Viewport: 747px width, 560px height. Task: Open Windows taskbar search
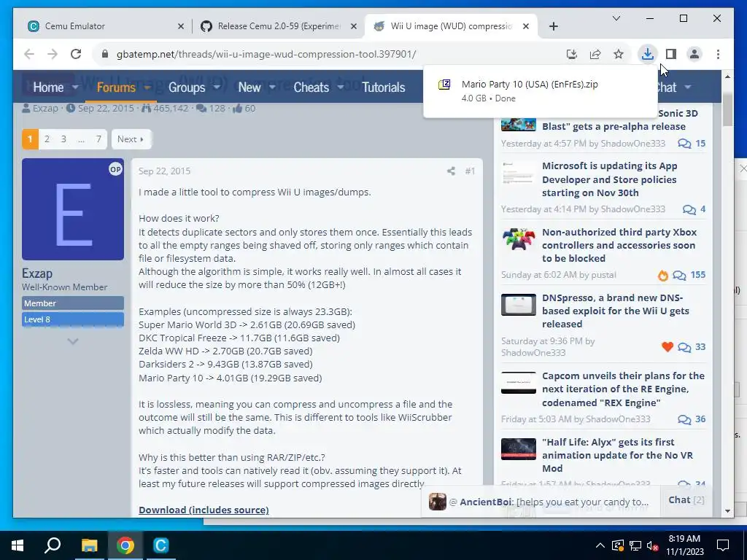53,545
